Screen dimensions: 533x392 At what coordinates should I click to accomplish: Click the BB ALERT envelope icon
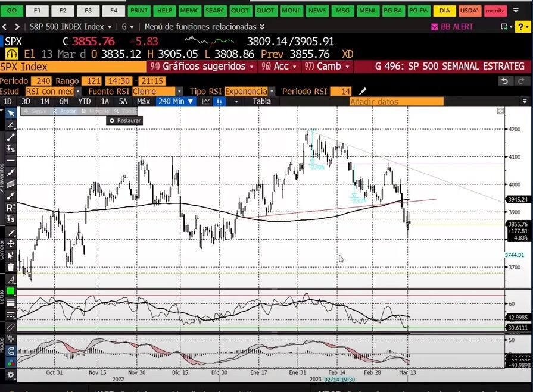[x=434, y=27]
